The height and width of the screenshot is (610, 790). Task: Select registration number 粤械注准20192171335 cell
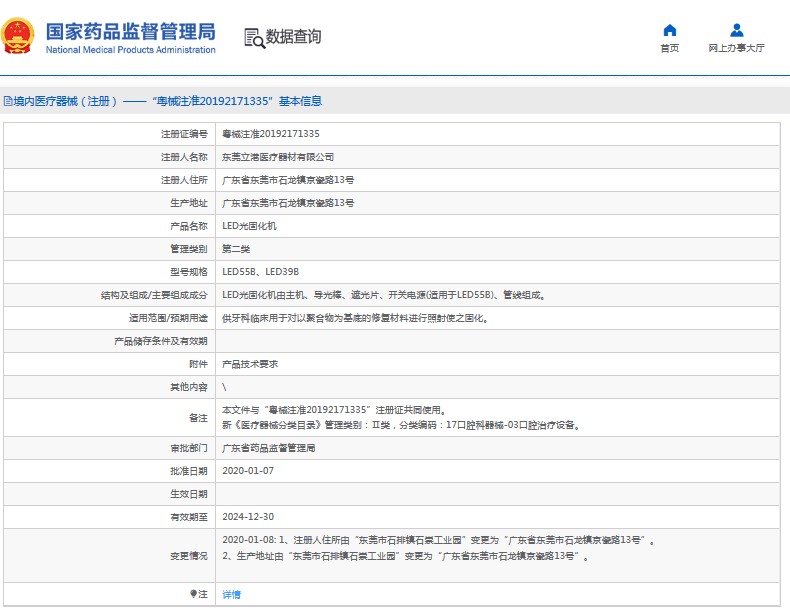click(x=271, y=133)
